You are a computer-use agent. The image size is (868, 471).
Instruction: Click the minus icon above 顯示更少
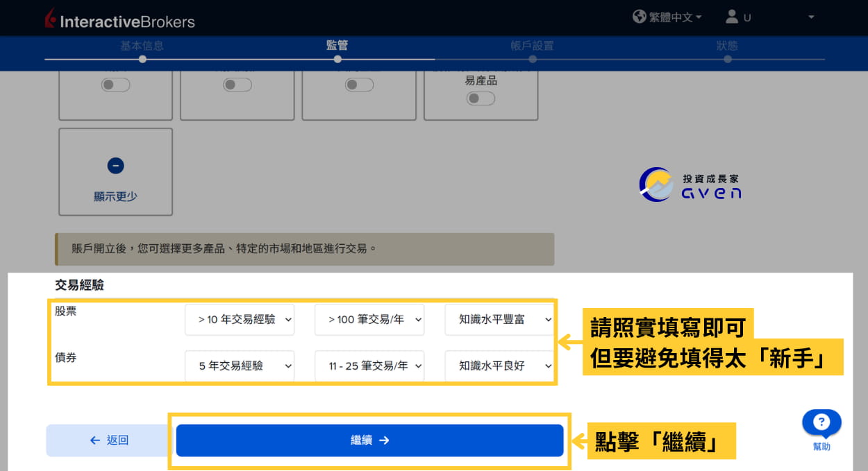(115, 166)
